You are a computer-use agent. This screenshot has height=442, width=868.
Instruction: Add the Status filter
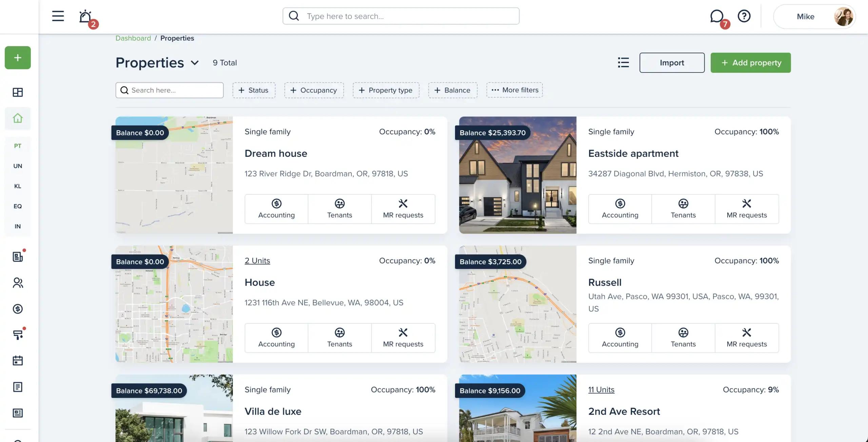coord(254,90)
